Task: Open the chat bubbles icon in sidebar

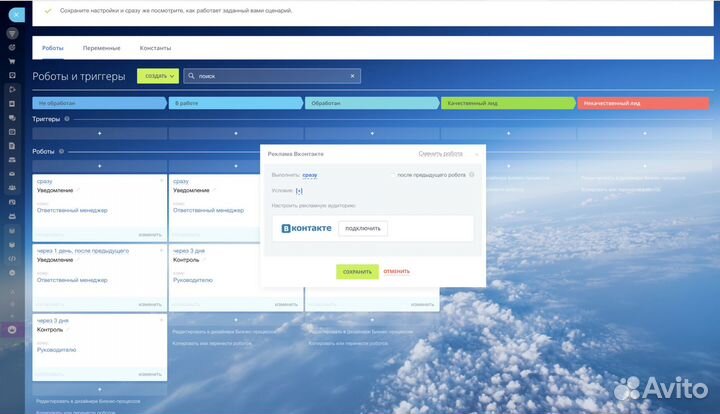Action: [x=12, y=118]
